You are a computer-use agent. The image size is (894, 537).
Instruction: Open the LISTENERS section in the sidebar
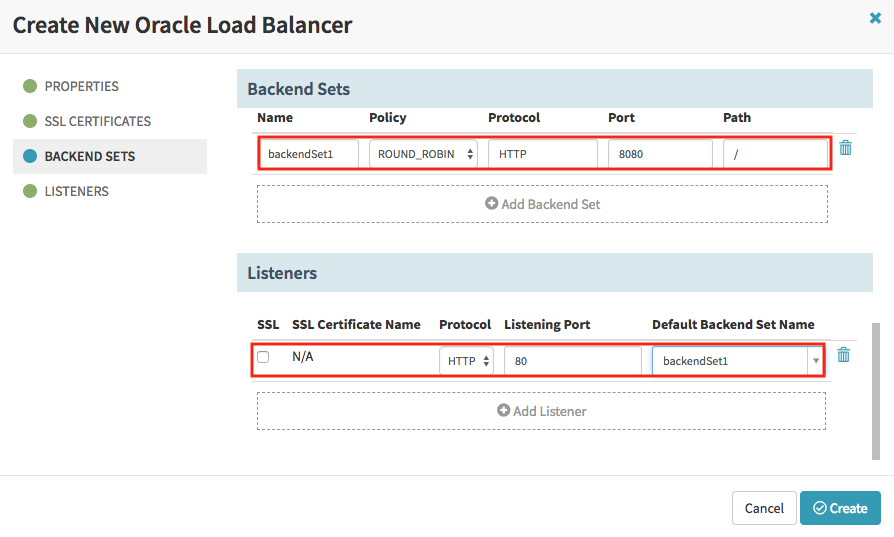pyautogui.click(x=76, y=191)
